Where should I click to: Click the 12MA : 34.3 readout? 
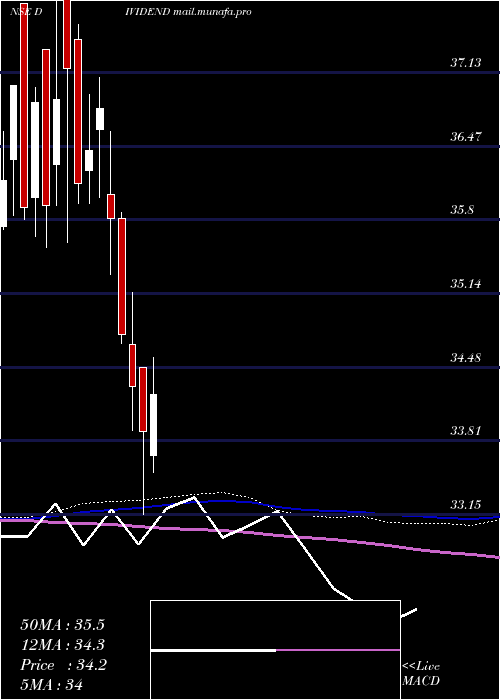62,645
